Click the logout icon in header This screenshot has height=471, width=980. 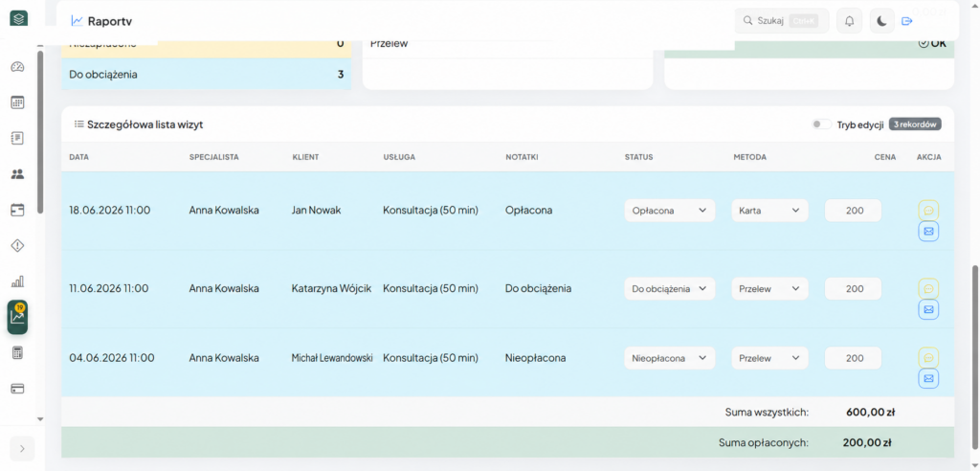pyautogui.click(x=907, y=21)
